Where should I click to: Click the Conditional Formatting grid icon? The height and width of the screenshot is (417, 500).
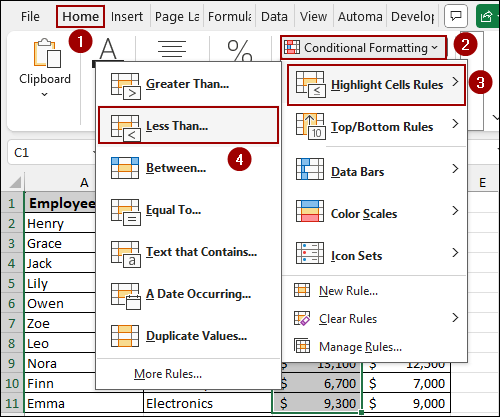292,47
